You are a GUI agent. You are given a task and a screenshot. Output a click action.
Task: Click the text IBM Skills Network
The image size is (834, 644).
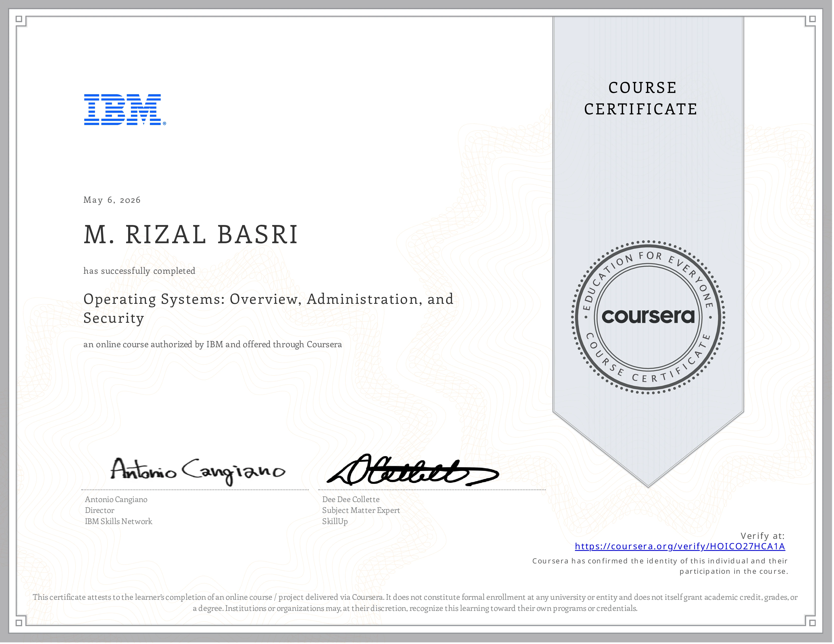point(118,522)
